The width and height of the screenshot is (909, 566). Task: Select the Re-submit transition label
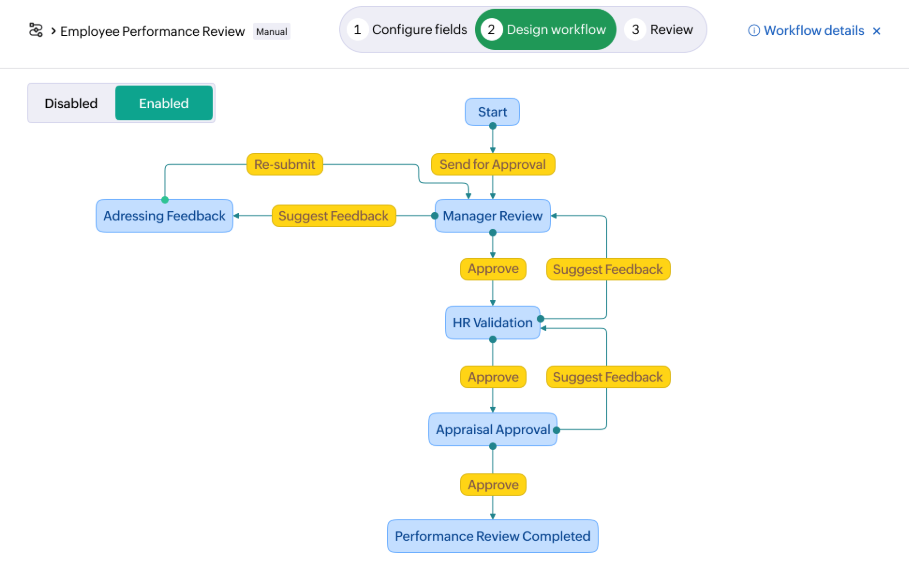(285, 164)
